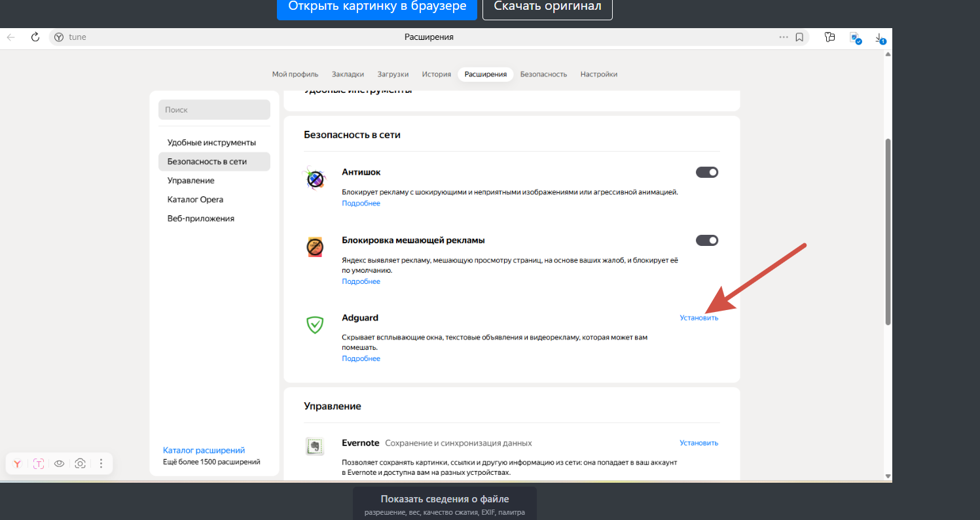
Task: Click Установить next to Adguard
Action: point(699,318)
